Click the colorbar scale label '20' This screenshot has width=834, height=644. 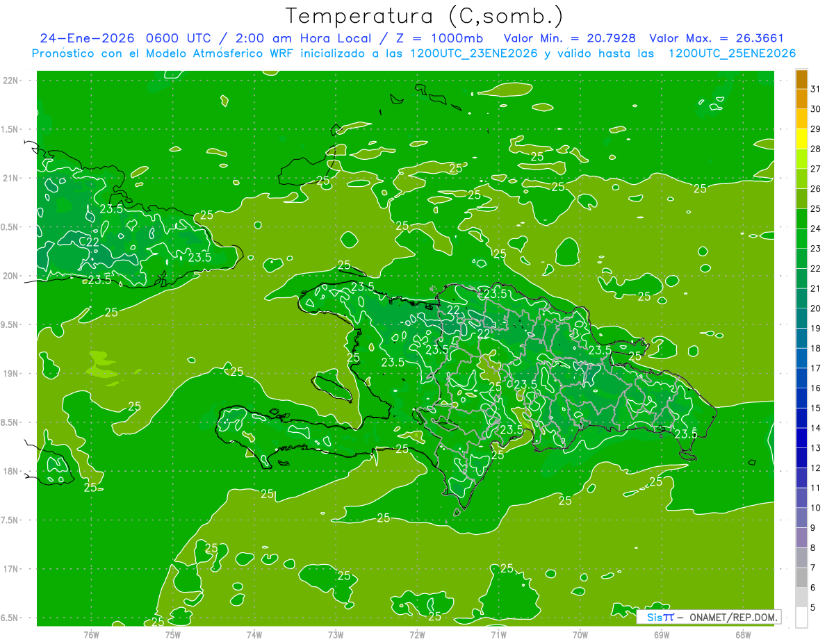click(815, 308)
